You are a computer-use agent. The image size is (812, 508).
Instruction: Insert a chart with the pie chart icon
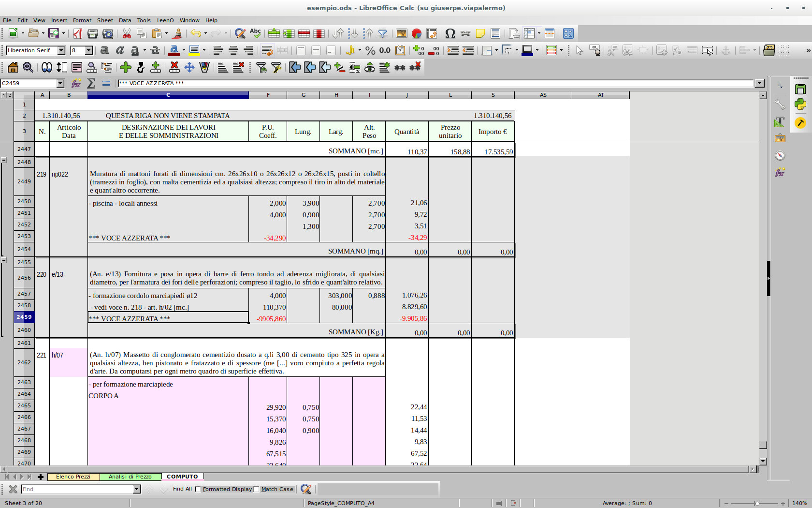(x=417, y=33)
